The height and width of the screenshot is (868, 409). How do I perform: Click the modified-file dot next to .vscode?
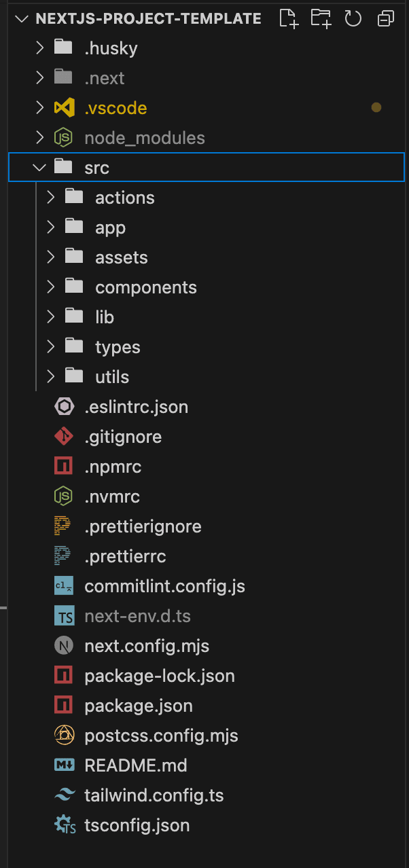[376, 107]
